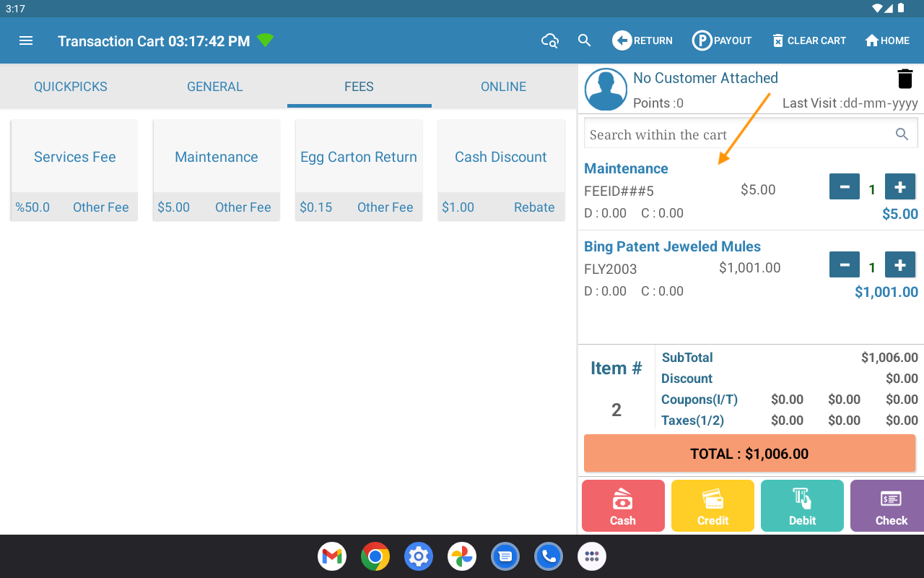This screenshot has height=578, width=924.
Task: Click the Discount label in totals
Action: point(687,379)
